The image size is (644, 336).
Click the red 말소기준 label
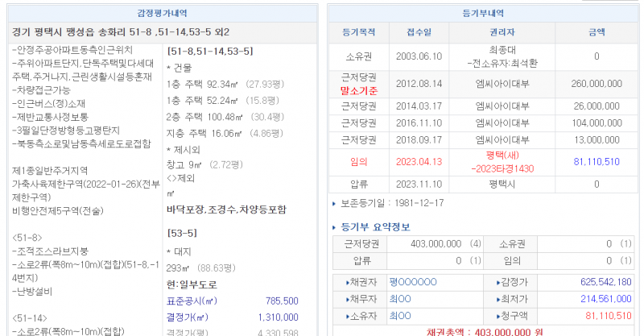(x=359, y=90)
